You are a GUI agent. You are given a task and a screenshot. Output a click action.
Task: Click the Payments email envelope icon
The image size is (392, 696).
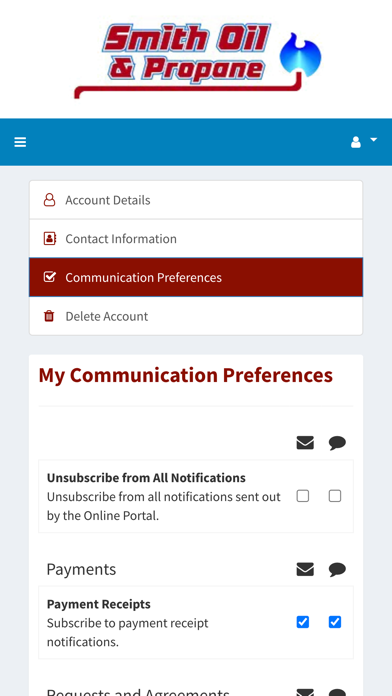(x=305, y=569)
